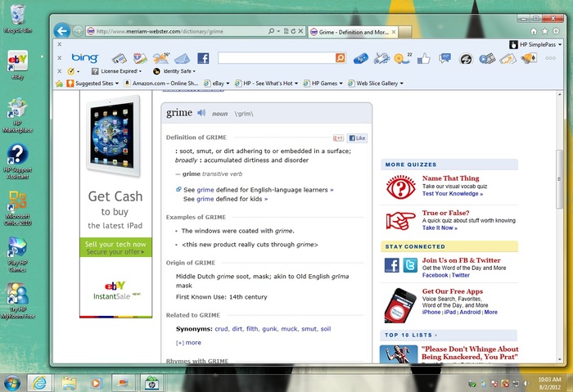Close the Grime - Definition tab
Screen dimensions: 573x392
[x=394, y=32]
